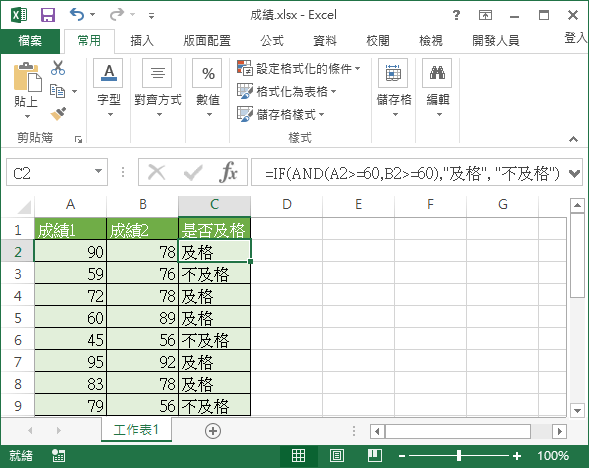The height and width of the screenshot is (468, 589).
Task: Click the 登入 sign-in link
Action: click(576, 38)
